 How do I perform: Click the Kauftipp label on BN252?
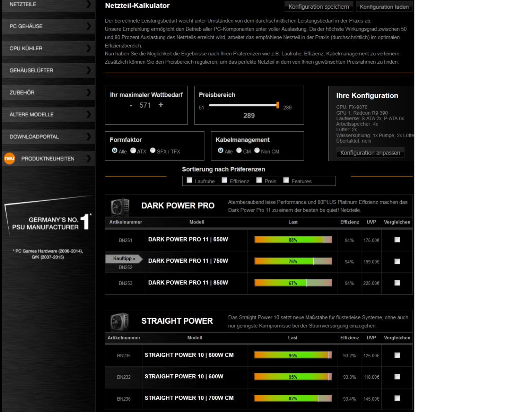point(124,258)
